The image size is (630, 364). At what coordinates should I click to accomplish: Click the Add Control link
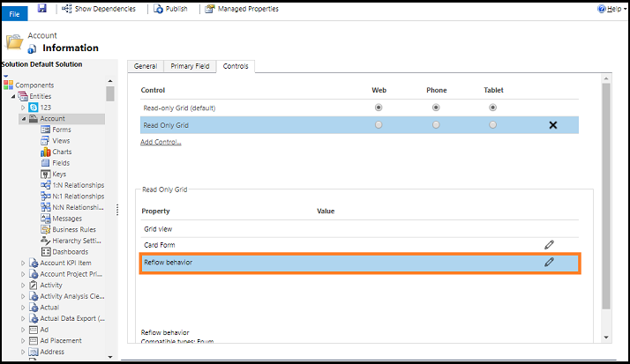pos(161,142)
